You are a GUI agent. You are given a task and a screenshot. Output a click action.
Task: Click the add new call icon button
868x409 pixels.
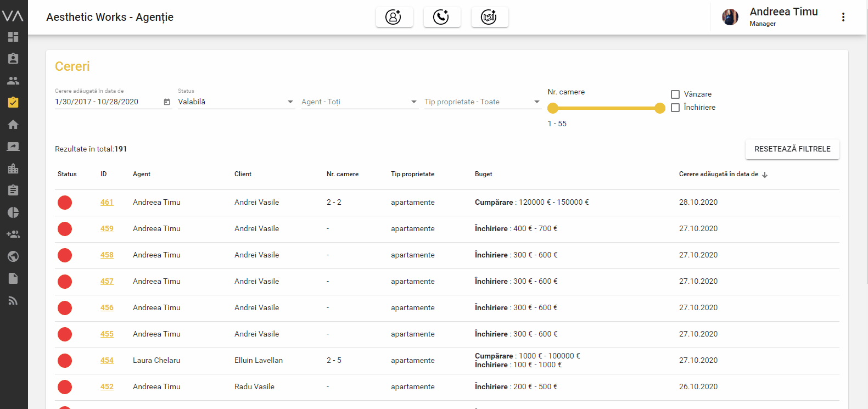click(x=441, y=17)
